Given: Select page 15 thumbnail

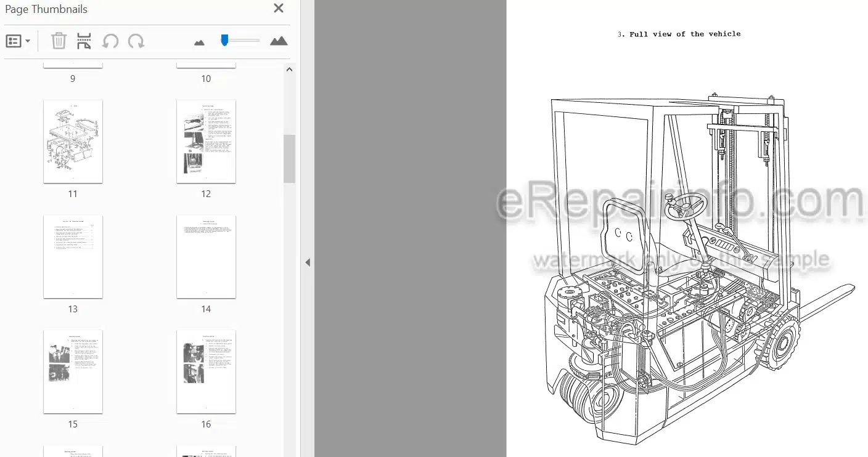Looking at the screenshot, I should [73, 371].
